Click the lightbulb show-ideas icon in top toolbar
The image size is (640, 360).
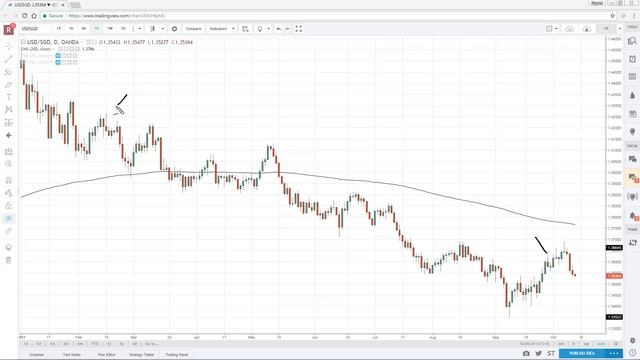tap(260, 29)
